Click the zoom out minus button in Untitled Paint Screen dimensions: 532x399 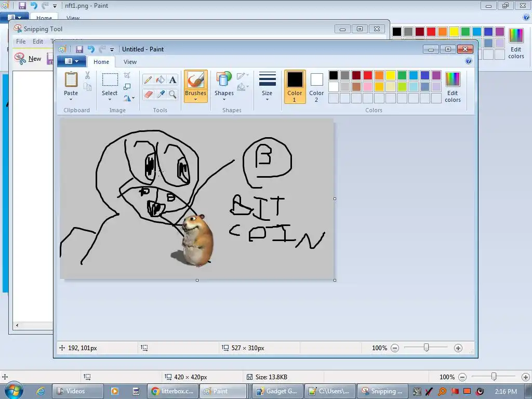[x=395, y=348]
